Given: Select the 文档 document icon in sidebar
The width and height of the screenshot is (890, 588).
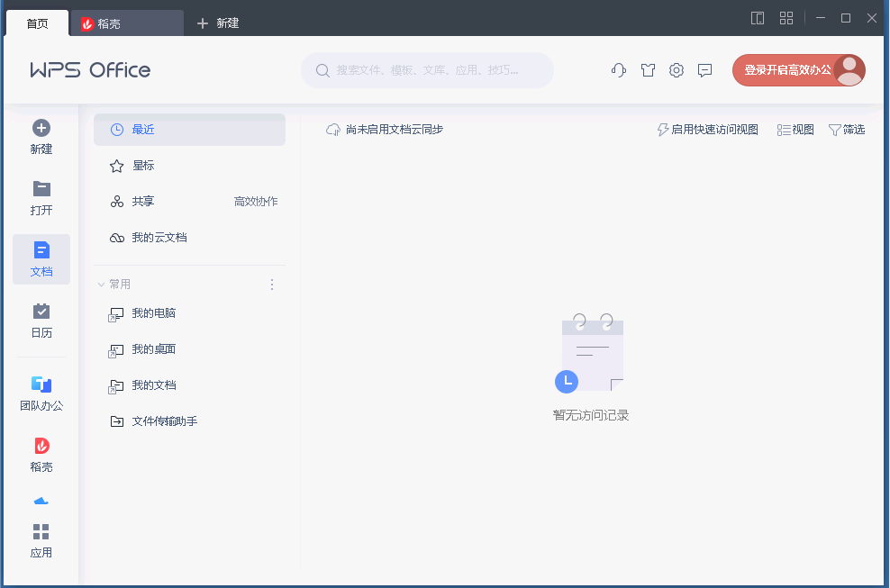Looking at the screenshot, I should [x=41, y=249].
